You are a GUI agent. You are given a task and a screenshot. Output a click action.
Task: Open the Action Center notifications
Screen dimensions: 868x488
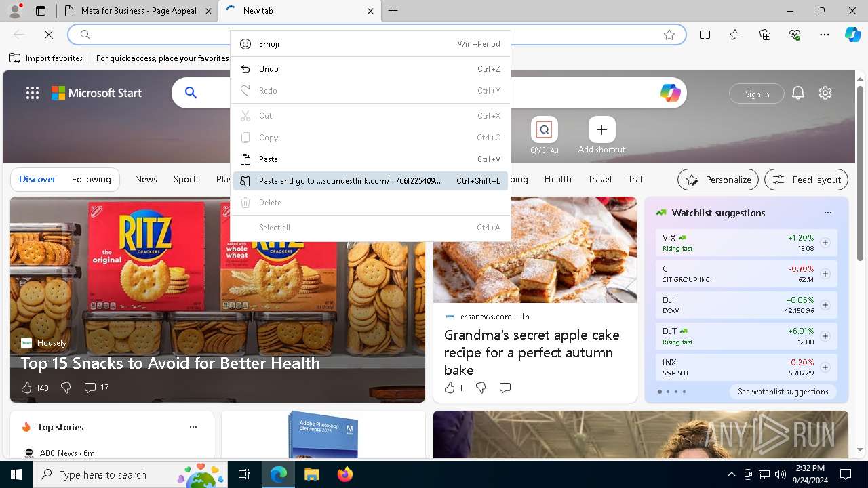click(846, 474)
